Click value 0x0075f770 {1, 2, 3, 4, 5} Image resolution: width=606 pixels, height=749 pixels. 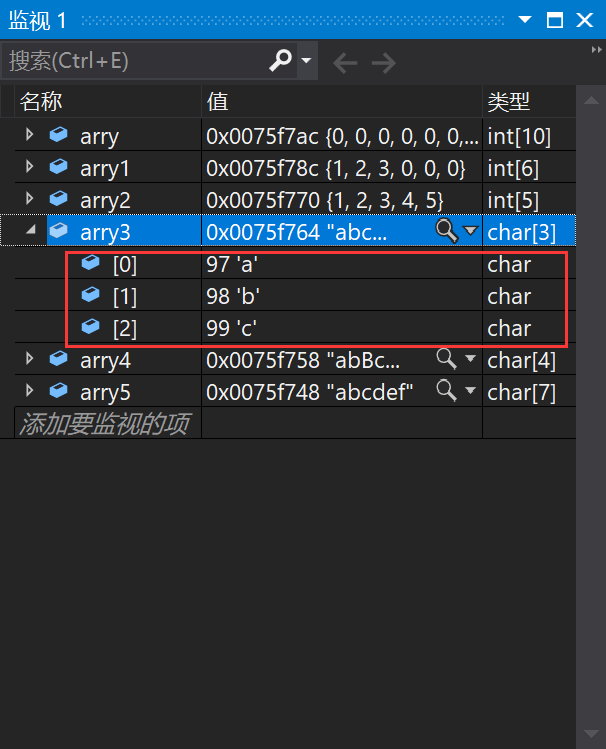pyautogui.click(x=325, y=201)
